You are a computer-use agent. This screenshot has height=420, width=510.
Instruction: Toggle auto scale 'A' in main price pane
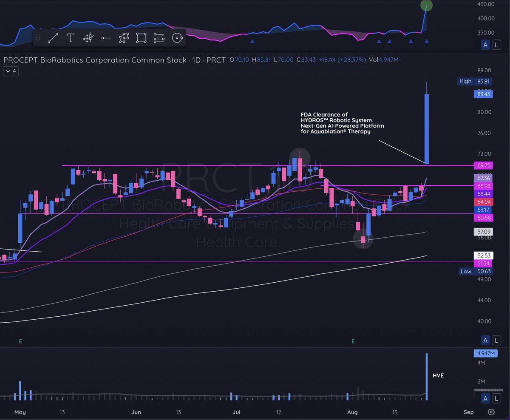pos(485,340)
